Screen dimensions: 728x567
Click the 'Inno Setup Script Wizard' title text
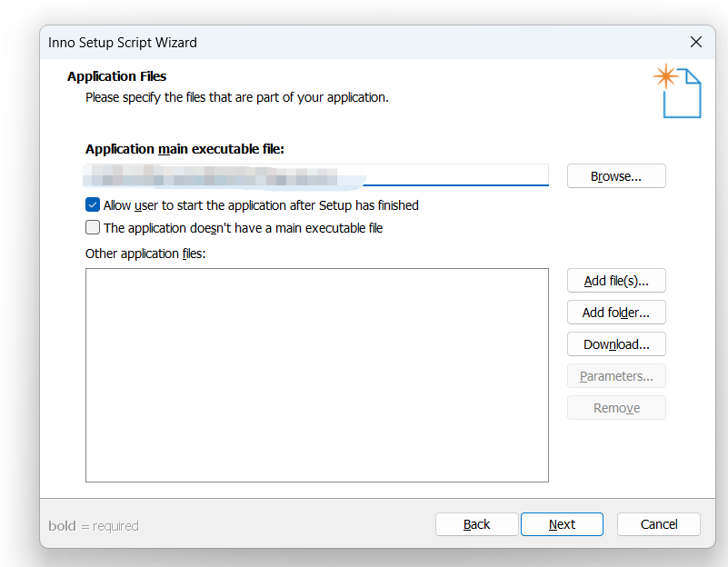coord(123,43)
